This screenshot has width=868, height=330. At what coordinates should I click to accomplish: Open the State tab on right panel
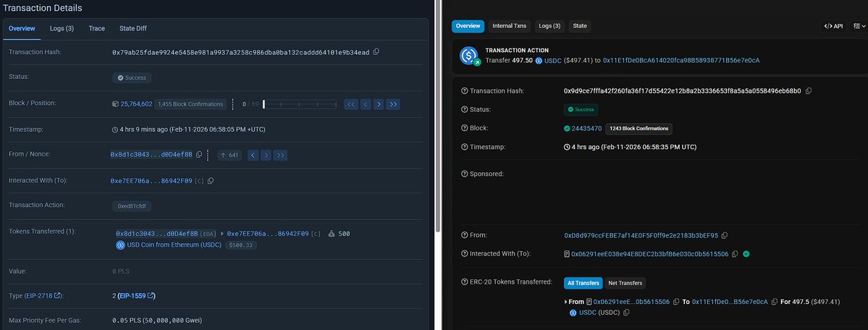(580, 26)
